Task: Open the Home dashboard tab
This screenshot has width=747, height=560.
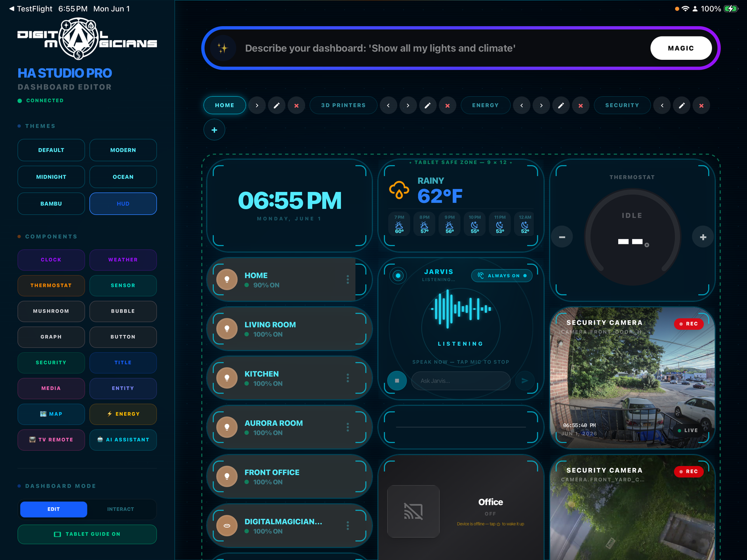Action: [225, 106]
